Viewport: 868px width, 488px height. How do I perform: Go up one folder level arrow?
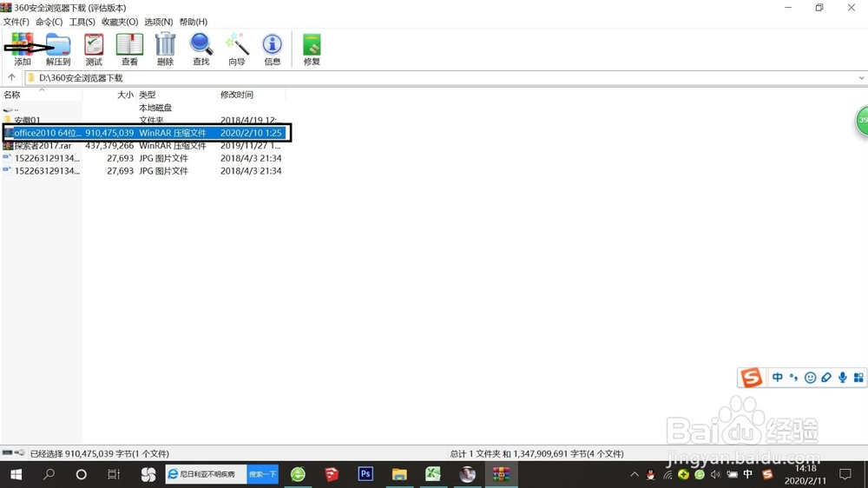[11, 77]
